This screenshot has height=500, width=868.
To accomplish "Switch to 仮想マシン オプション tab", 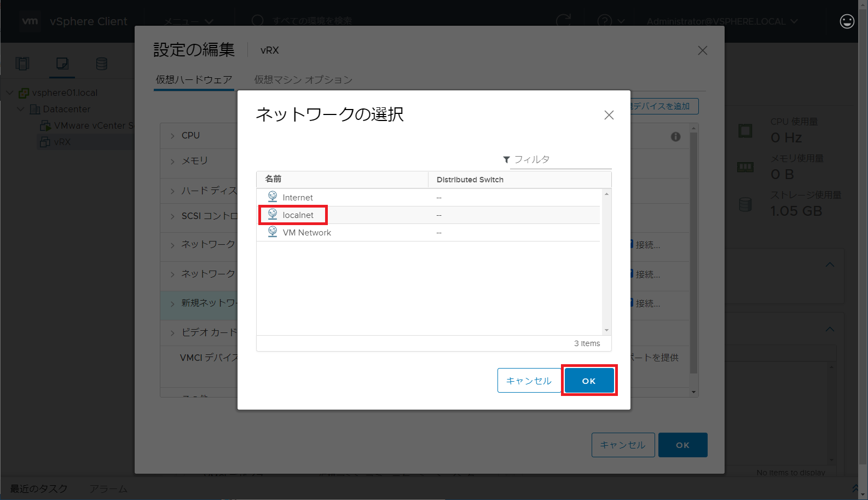I will point(303,80).
